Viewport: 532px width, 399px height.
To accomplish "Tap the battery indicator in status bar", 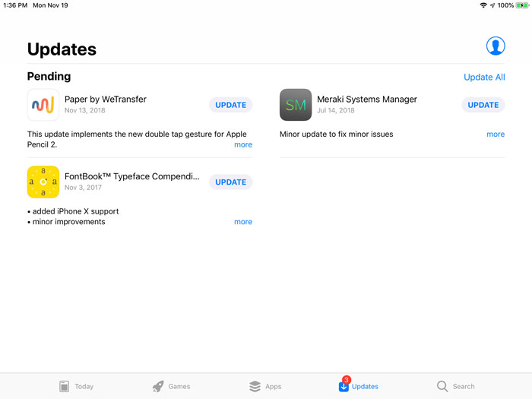I will [522, 5].
